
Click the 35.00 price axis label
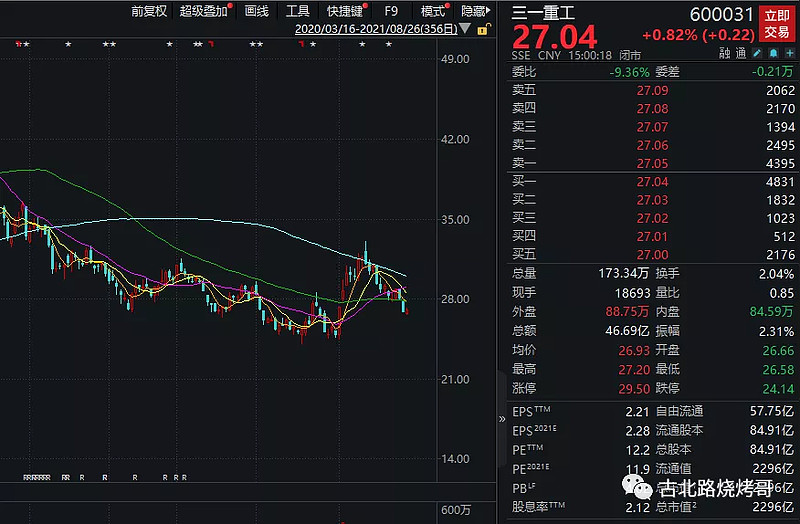(455, 220)
